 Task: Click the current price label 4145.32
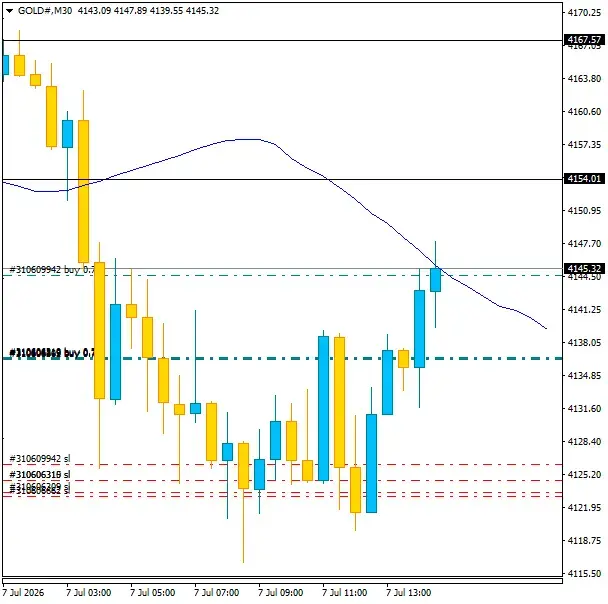pos(584,268)
